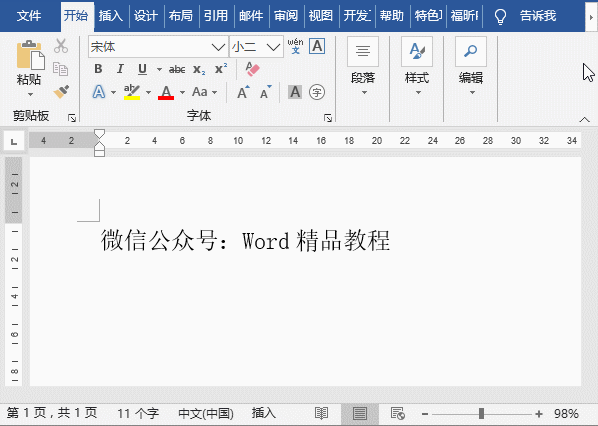
Task: Click Grow Font icon
Action: click(x=243, y=92)
